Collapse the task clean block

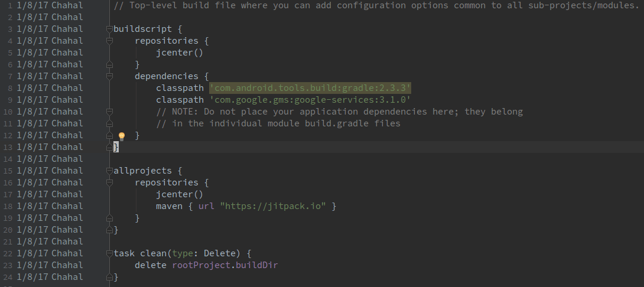(x=109, y=253)
